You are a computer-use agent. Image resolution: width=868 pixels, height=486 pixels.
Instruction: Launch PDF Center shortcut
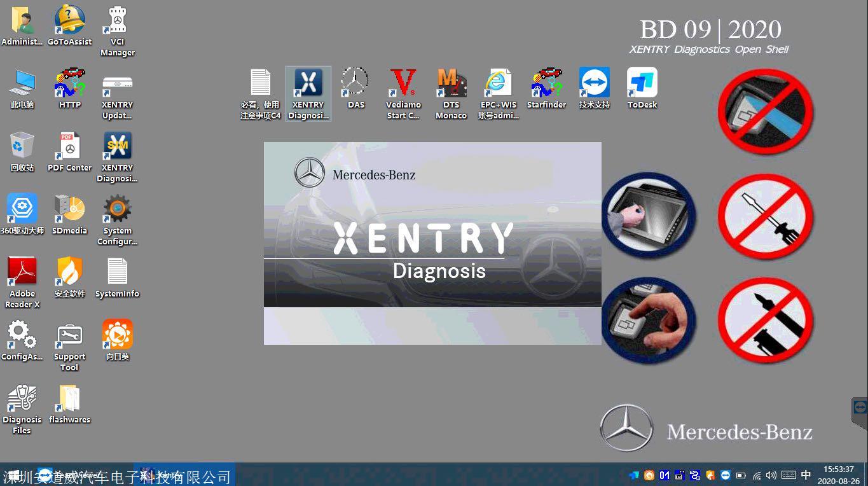(70, 152)
